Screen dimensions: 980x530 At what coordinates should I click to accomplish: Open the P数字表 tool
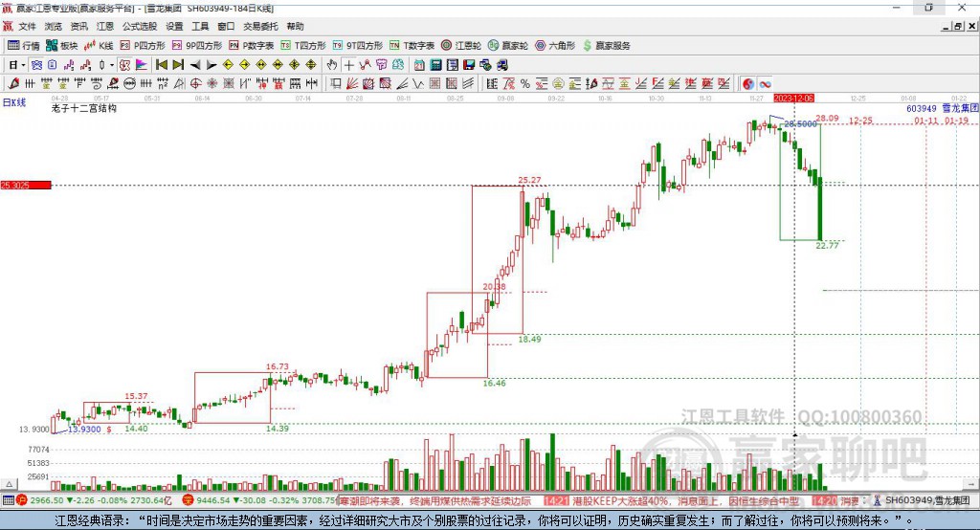[x=252, y=46]
